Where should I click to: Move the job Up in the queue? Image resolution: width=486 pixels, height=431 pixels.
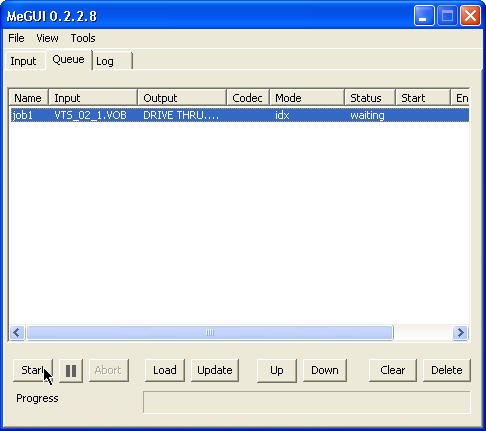pyautogui.click(x=277, y=370)
